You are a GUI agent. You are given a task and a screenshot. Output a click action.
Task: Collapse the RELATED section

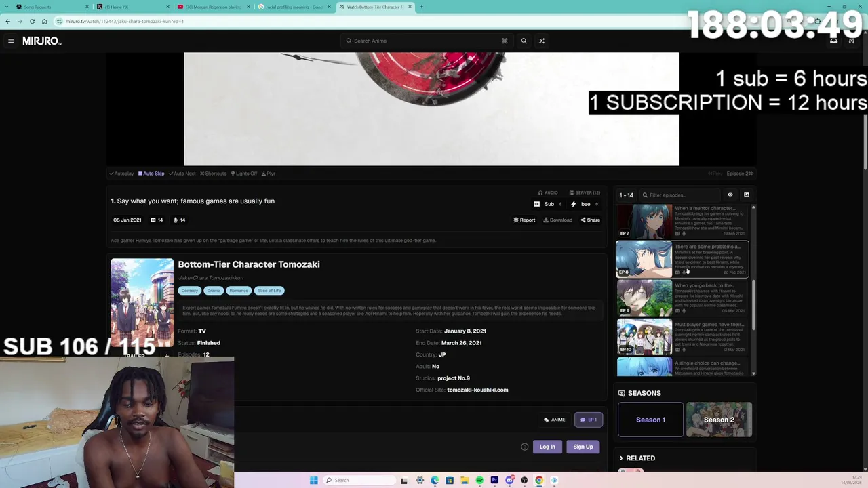click(x=636, y=458)
